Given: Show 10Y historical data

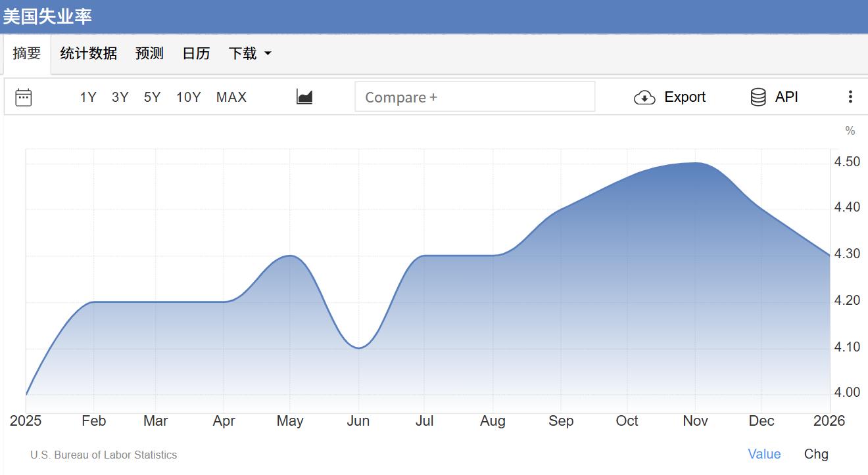Looking at the screenshot, I should pyautogui.click(x=189, y=97).
